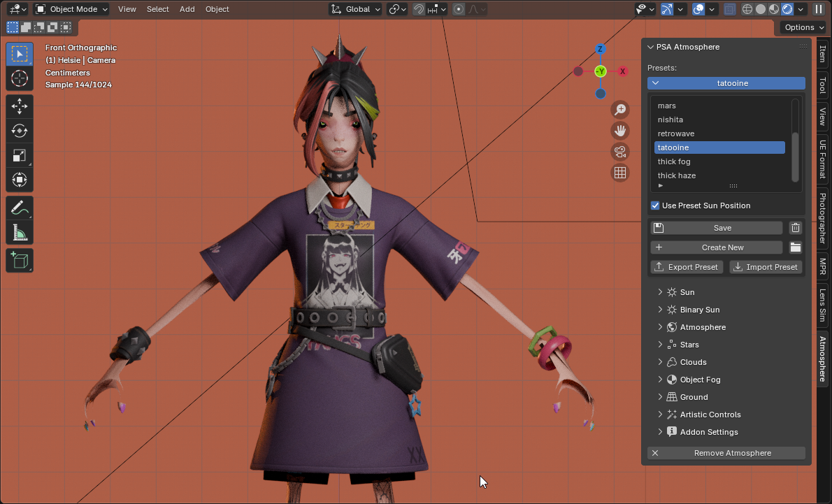Viewport: 832px width, 504px height.
Task: Toggle viewport gizmos button
Action: point(667,9)
